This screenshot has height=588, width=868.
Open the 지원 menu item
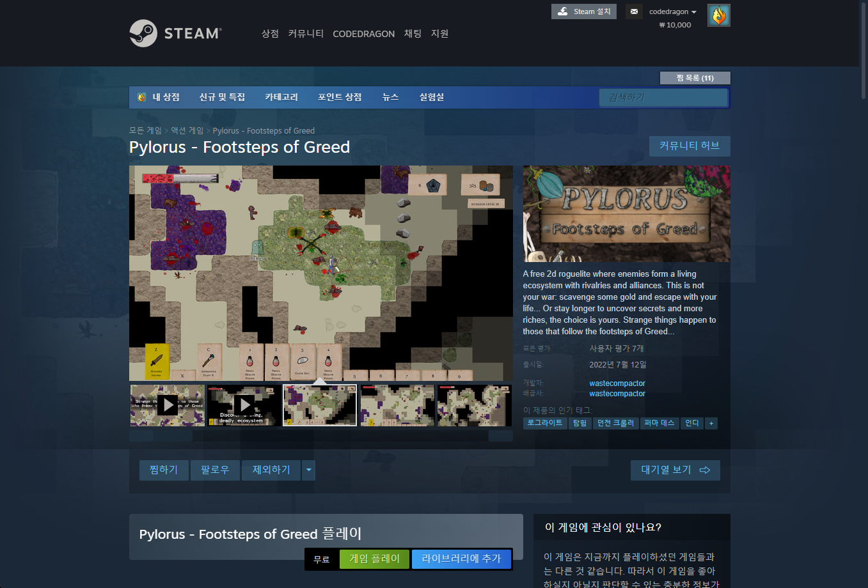[x=439, y=33]
